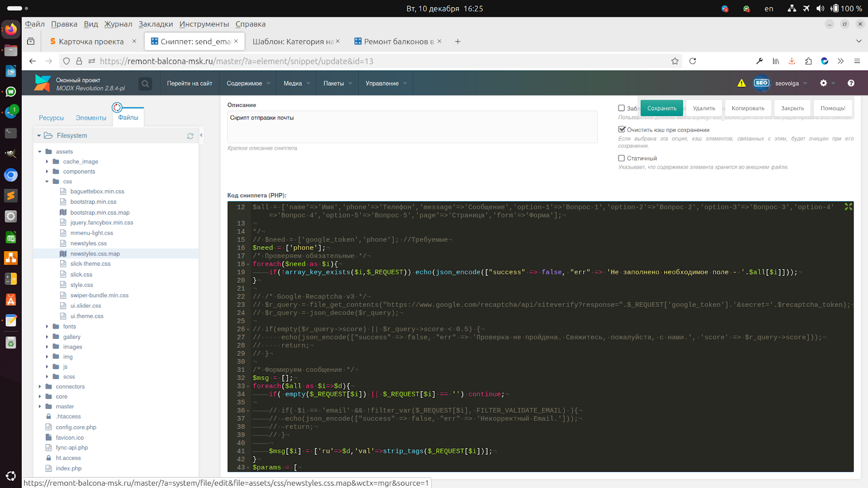Open Chromium browser from the dock
868x488 pixels.
point(11,175)
